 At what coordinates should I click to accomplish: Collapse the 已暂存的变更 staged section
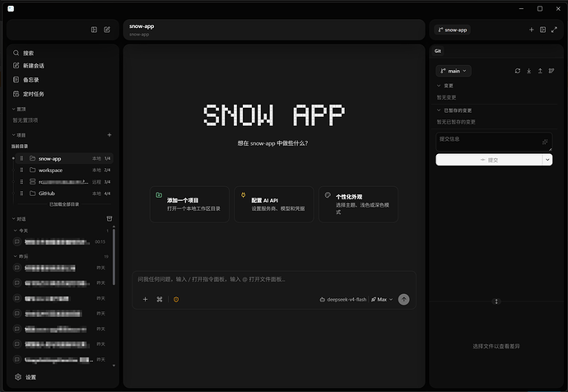click(454, 110)
